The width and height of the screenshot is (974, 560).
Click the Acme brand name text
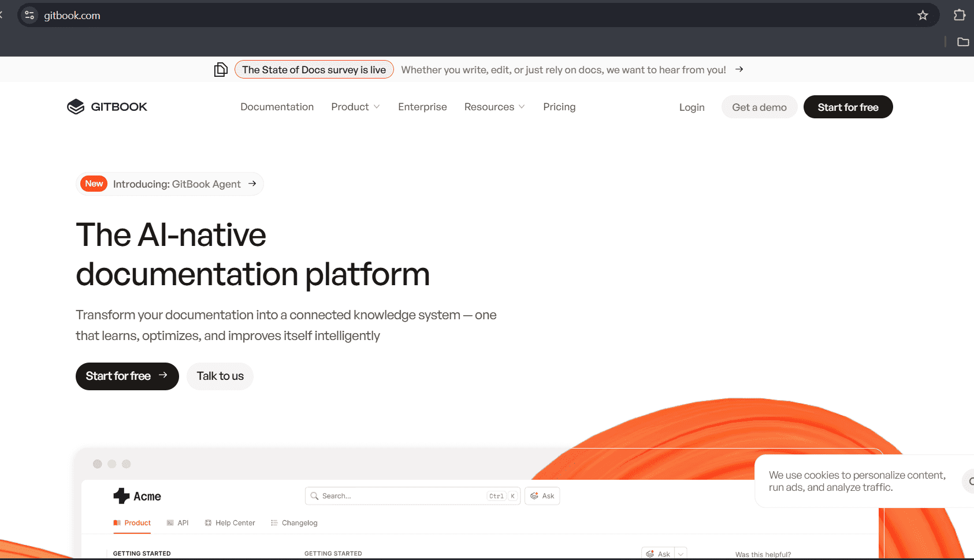[147, 496]
